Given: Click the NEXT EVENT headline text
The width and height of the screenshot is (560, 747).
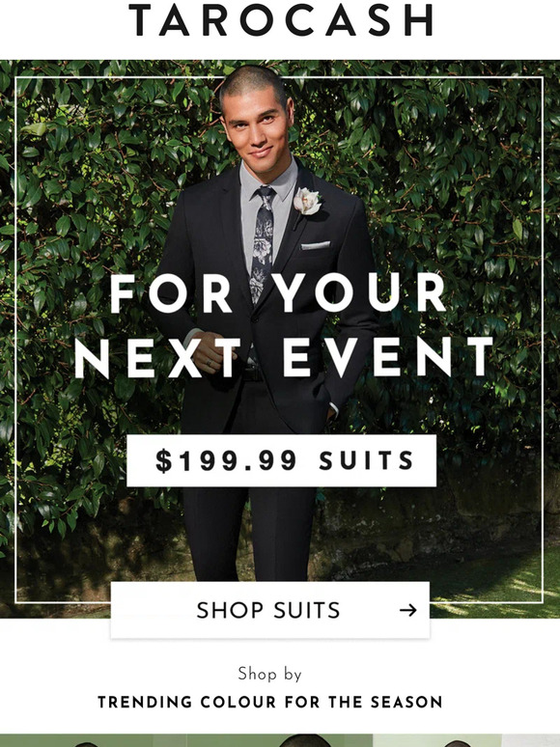Looking at the screenshot, I should click(x=284, y=357).
